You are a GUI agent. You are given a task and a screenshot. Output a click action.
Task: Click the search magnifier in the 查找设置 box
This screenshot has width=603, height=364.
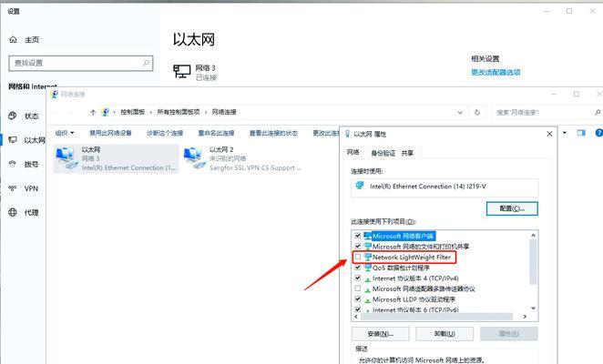coord(146,63)
